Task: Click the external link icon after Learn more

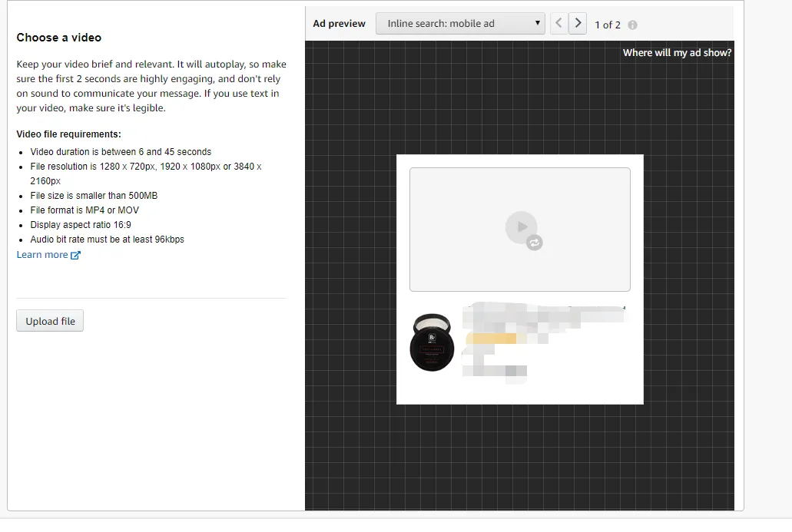Action: (75, 255)
